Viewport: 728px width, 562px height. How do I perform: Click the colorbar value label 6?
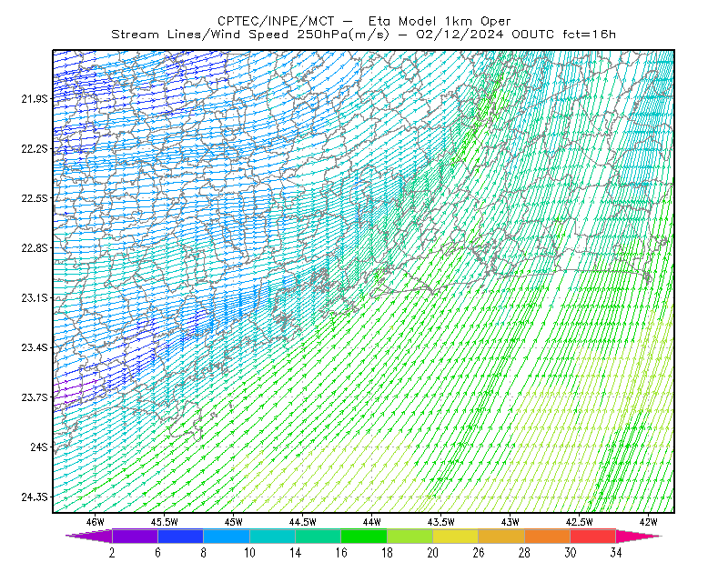157,553
